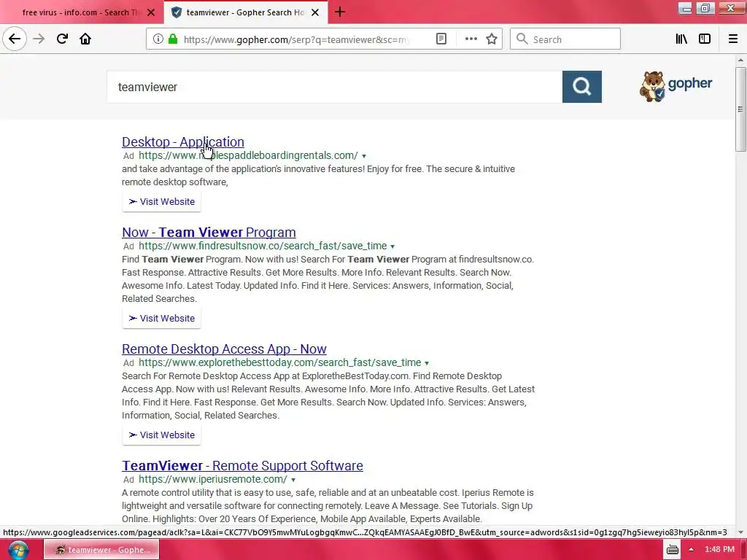Reload the current page
This screenshot has width=747, height=560.
tap(62, 39)
